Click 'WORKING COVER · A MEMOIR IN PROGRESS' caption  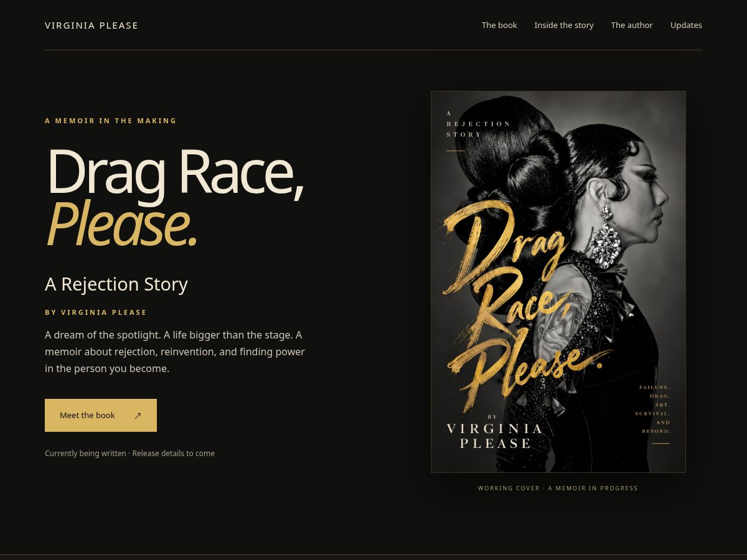[x=558, y=488]
